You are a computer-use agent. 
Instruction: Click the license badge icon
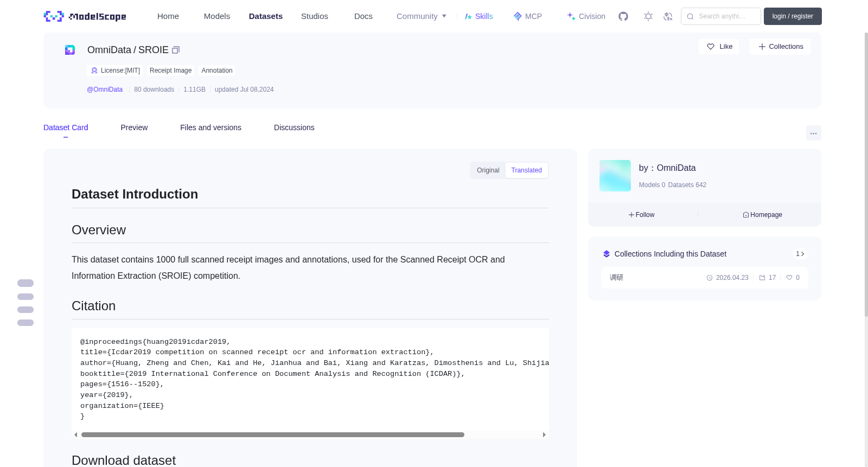coord(94,71)
